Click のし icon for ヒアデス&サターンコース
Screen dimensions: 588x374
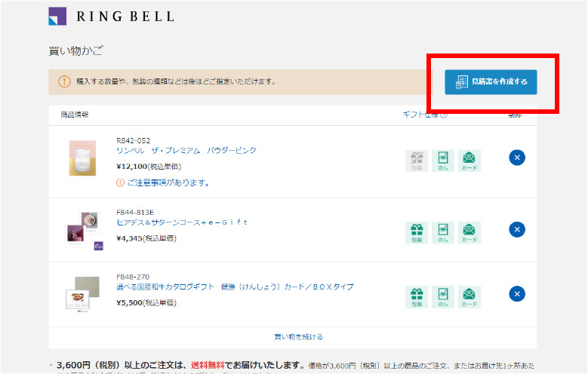click(443, 233)
